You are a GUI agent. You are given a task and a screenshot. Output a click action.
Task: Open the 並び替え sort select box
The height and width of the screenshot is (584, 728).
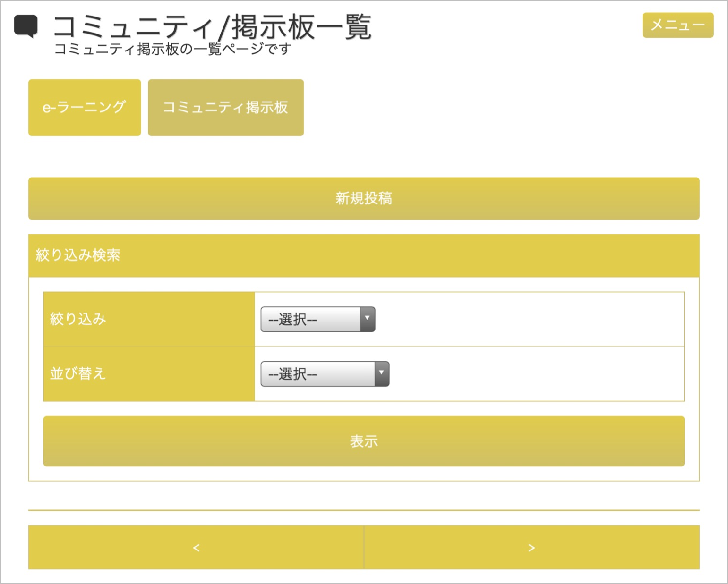(x=318, y=374)
